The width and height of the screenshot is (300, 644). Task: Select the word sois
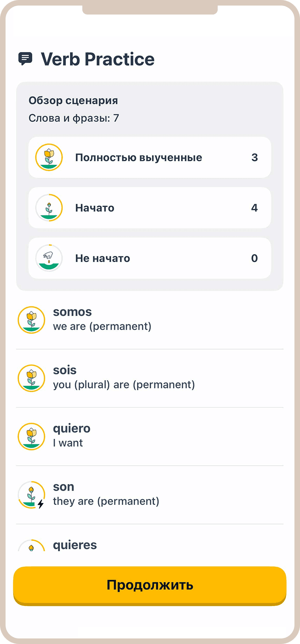pyautogui.click(x=65, y=370)
